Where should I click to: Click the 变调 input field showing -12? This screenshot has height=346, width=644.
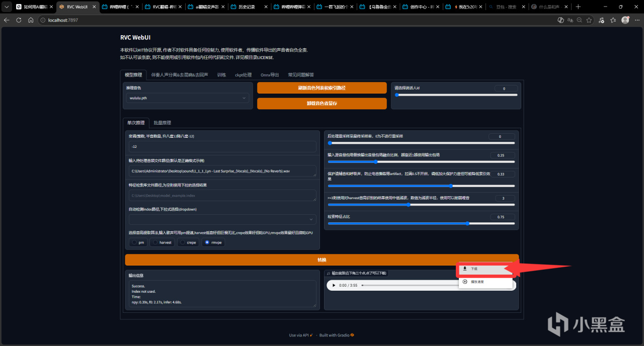click(x=222, y=146)
